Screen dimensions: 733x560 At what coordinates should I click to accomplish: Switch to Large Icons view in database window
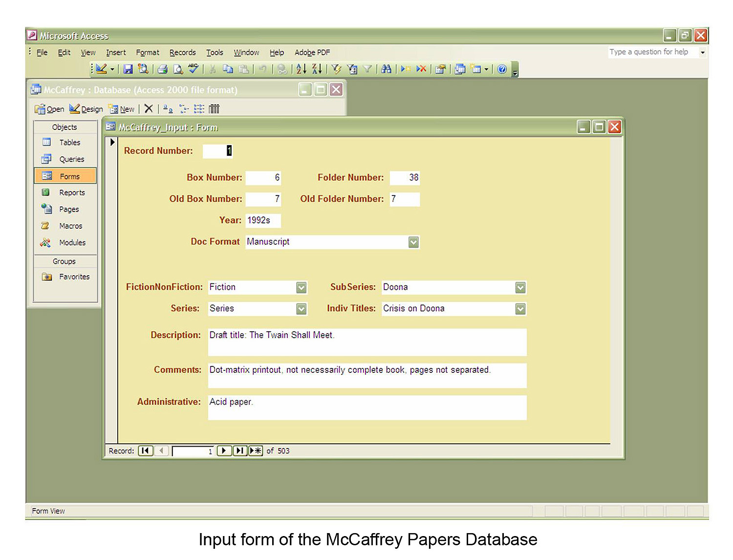[168, 109]
